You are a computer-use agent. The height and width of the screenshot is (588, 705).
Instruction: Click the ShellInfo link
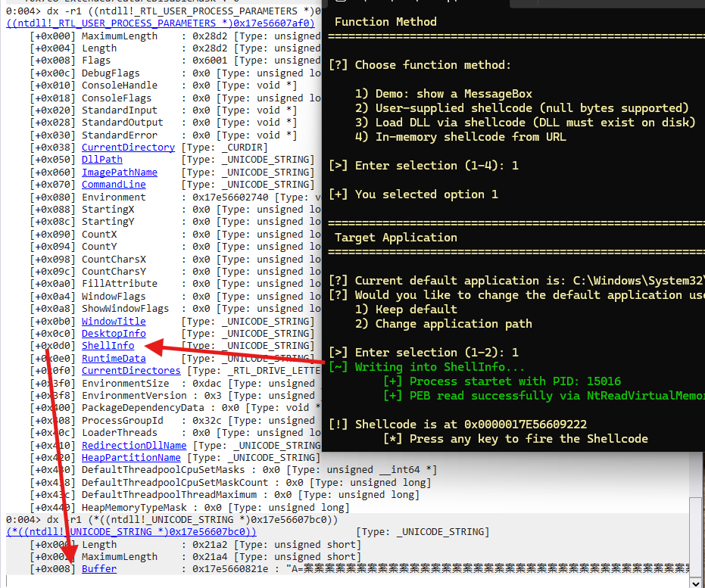click(108, 345)
